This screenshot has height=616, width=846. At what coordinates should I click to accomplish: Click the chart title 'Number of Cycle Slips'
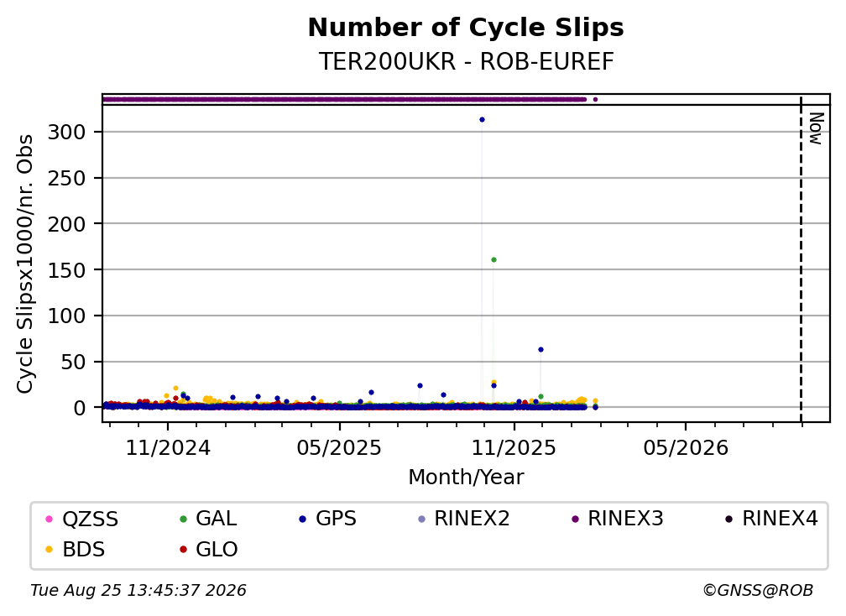(466, 28)
